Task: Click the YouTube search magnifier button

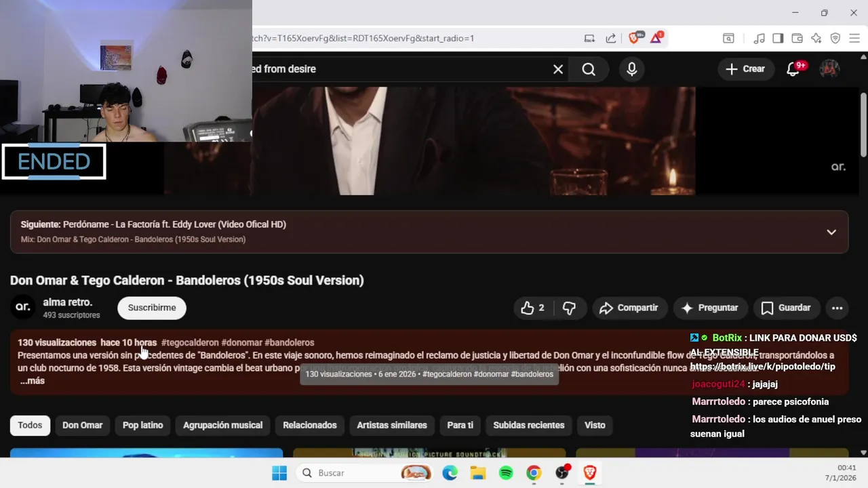Action: coord(589,69)
